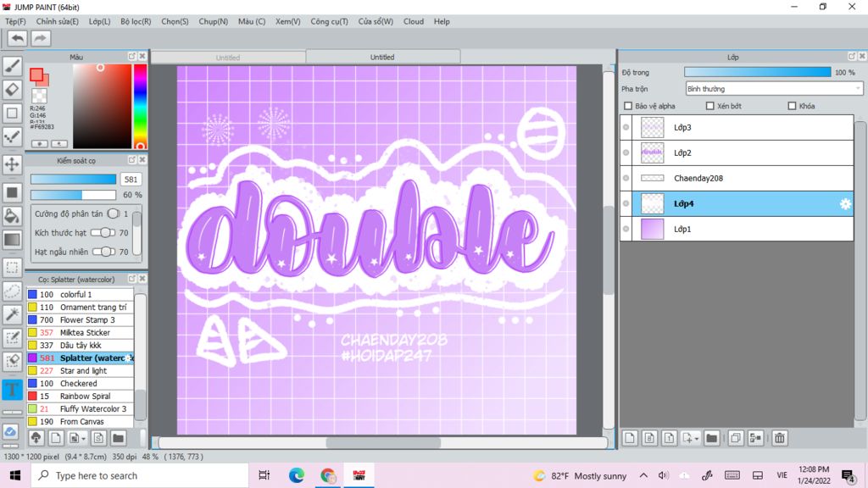
Task: Toggle visibility of layer Lớp2
Action: [626, 152]
